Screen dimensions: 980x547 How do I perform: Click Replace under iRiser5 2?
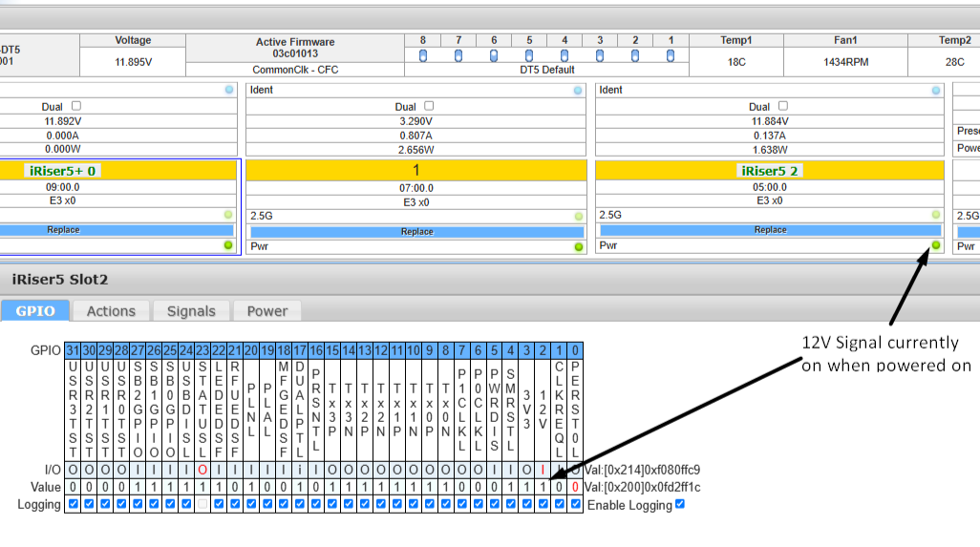tap(770, 230)
